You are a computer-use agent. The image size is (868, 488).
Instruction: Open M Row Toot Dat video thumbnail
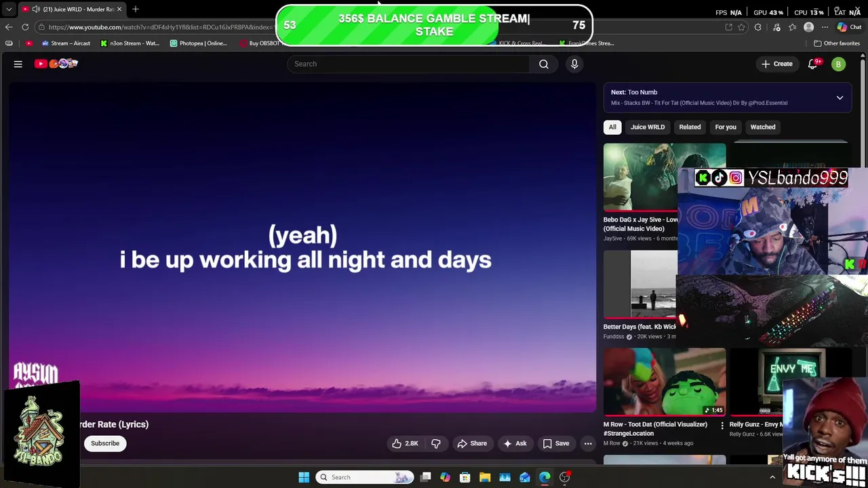(665, 382)
